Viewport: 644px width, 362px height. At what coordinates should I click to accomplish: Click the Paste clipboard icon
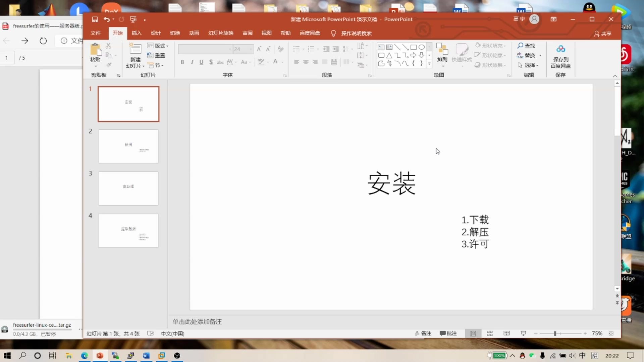point(96,49)
